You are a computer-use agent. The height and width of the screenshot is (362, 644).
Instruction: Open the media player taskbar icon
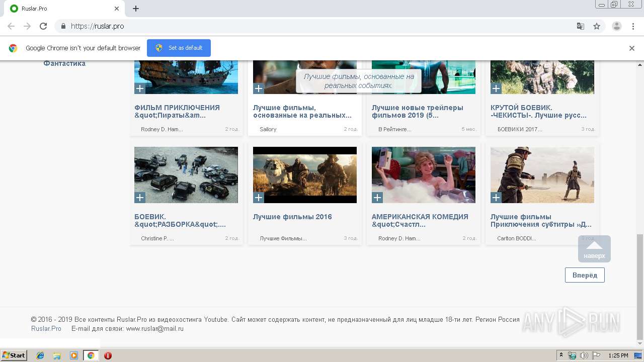(74, 355)
